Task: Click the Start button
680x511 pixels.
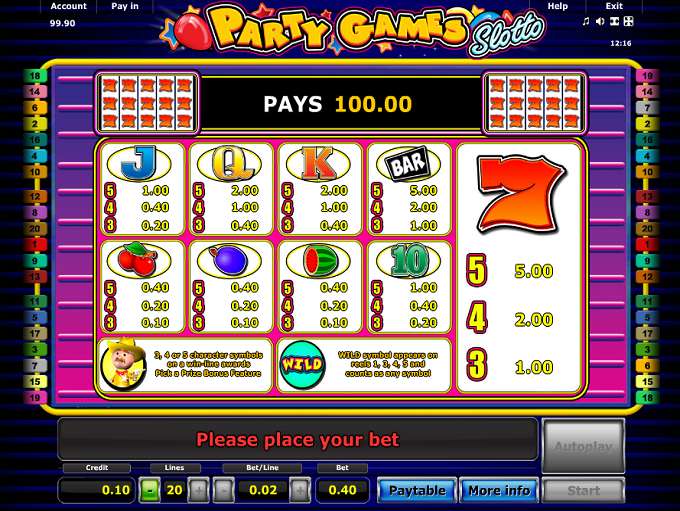Action: point(583,491)
